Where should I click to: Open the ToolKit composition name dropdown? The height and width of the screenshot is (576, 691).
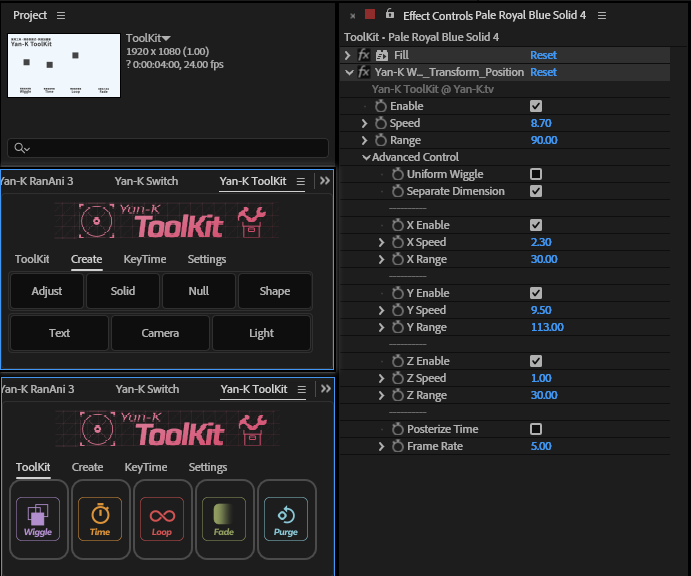pos(166,39)
